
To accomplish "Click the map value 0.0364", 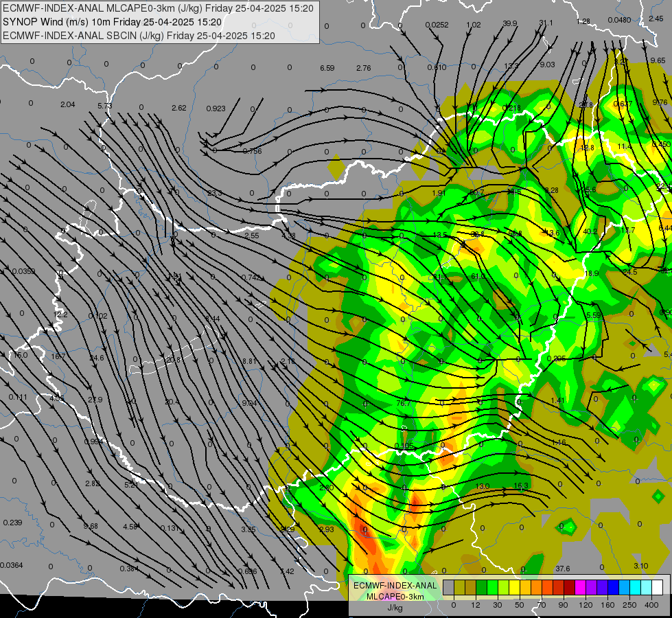I will [12, 565].
